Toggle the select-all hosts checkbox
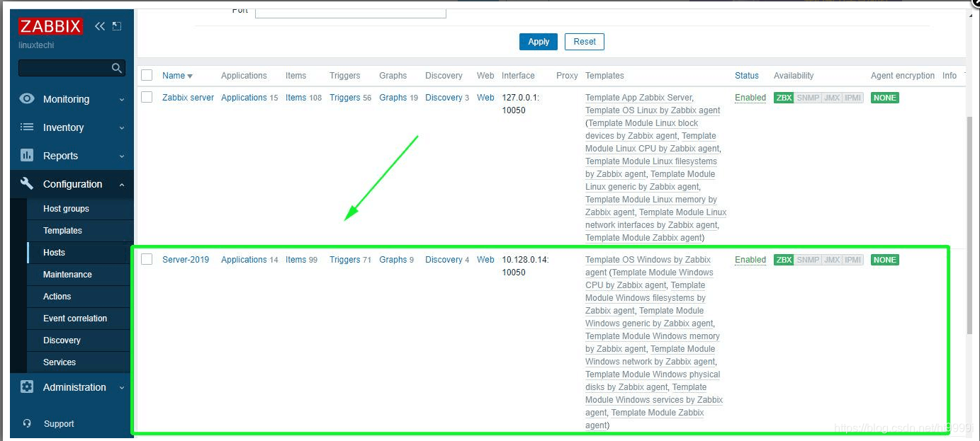This screenshot has height=441, width=980. [147, 75]
